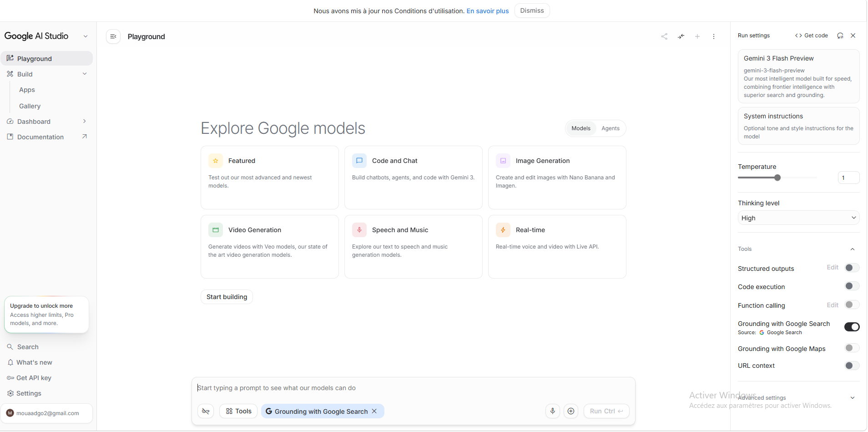This screenshot has width=868, height=432.
Task: Click the lightning bolt icon on Real-time card
Action: (x=503, y=230)
